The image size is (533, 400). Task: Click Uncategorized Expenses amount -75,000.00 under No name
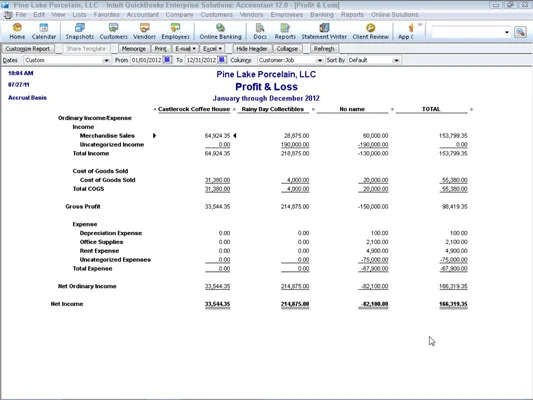374,260
